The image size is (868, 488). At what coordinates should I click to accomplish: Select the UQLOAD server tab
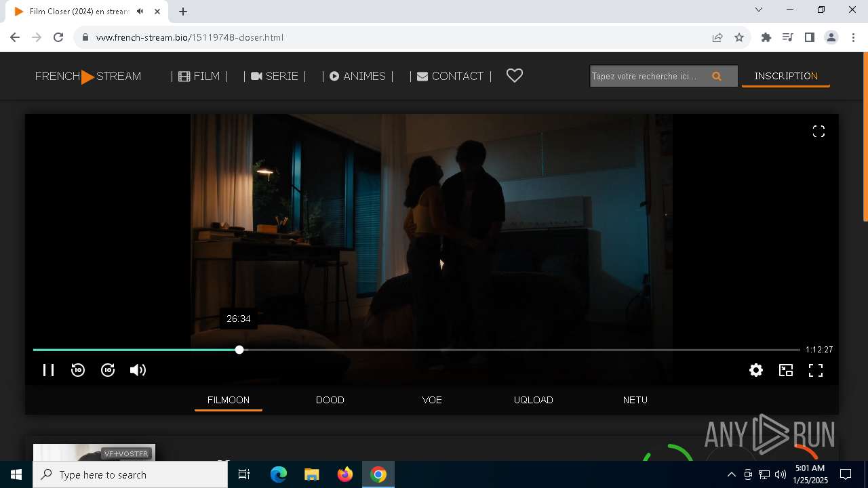click(x=534, y=400)
